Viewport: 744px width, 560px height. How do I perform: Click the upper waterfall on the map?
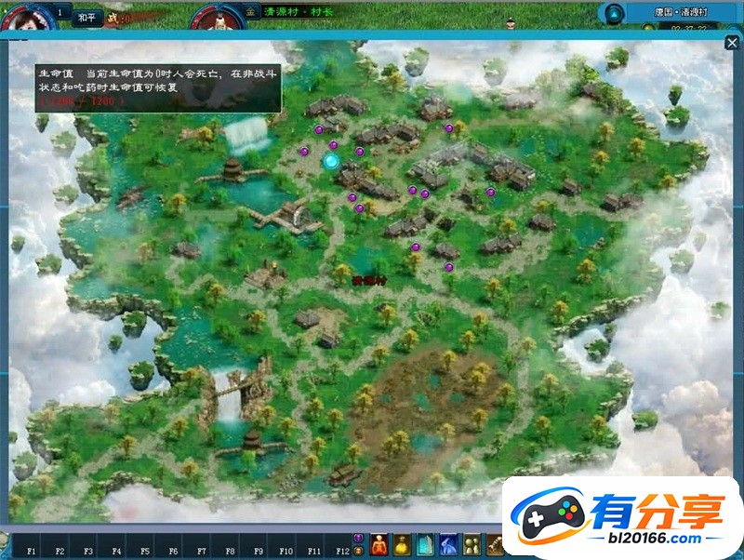click(246, 135)
